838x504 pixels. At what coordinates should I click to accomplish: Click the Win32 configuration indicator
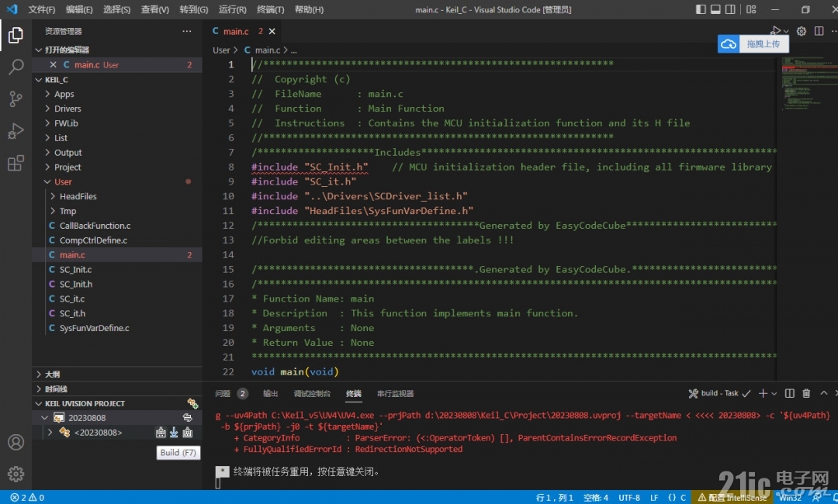pos(790,498)
